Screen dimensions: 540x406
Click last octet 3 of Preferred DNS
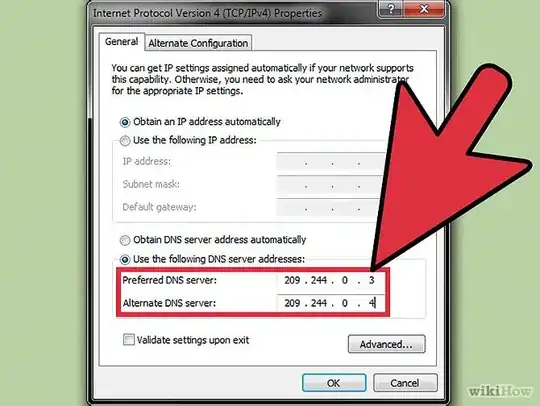(371, 280)
